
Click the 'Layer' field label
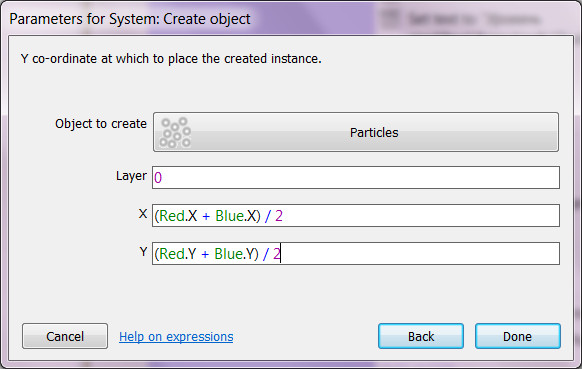[x=131, y=176]
